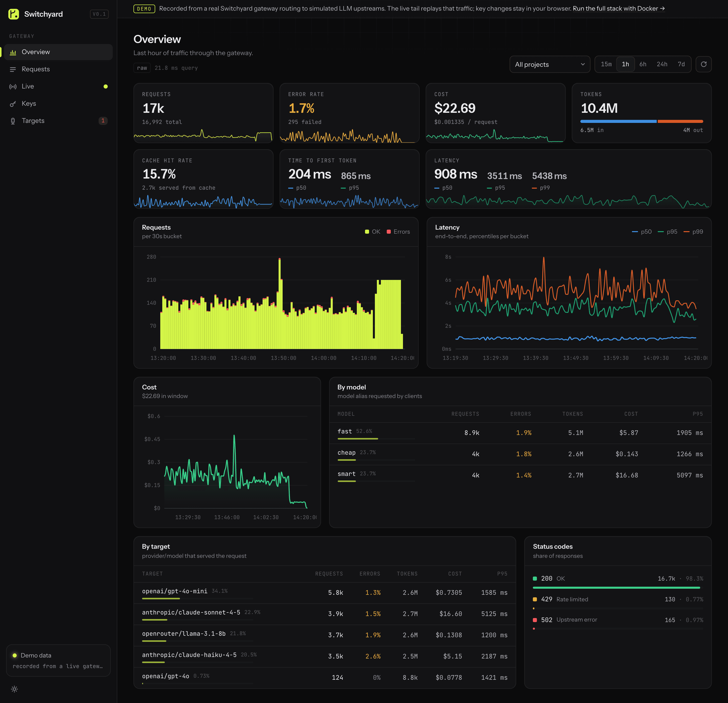Toggle the p95 legend in Latency chart

(x=667, y=232)
